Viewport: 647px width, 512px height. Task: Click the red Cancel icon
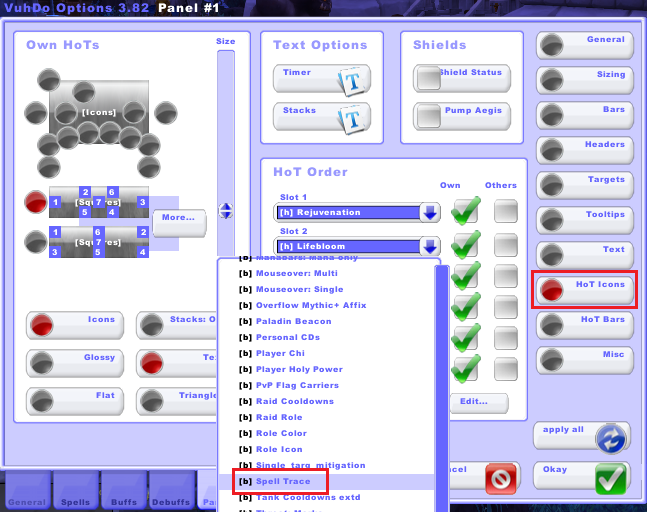point(500,478)
